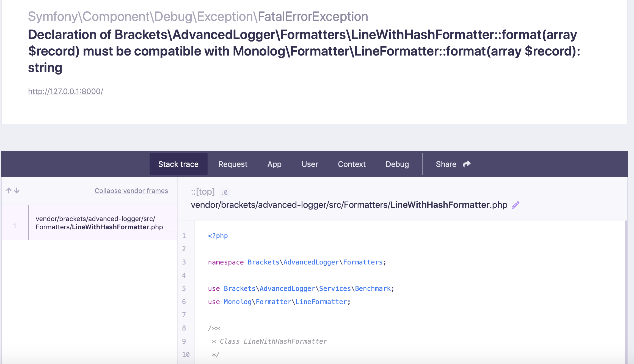Click the use Monolog LineFormatter code line

(x=279, y=302)
